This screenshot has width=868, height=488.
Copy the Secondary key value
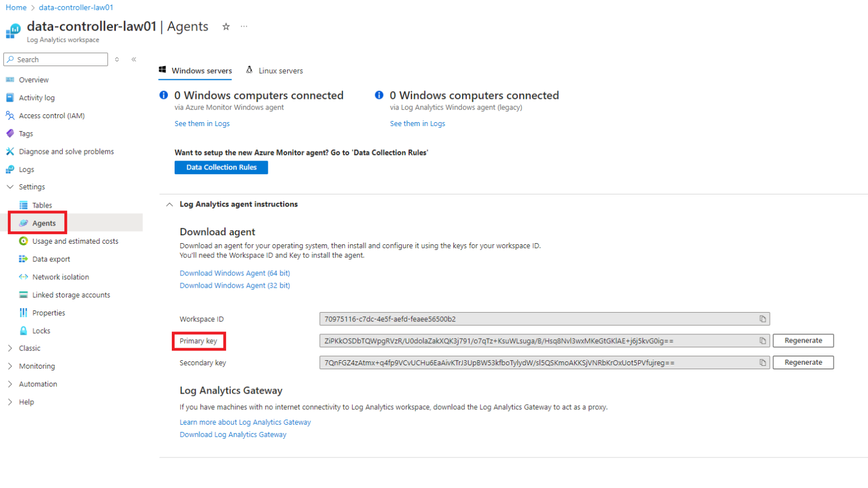pyautogui.click(x=762, y=362)
